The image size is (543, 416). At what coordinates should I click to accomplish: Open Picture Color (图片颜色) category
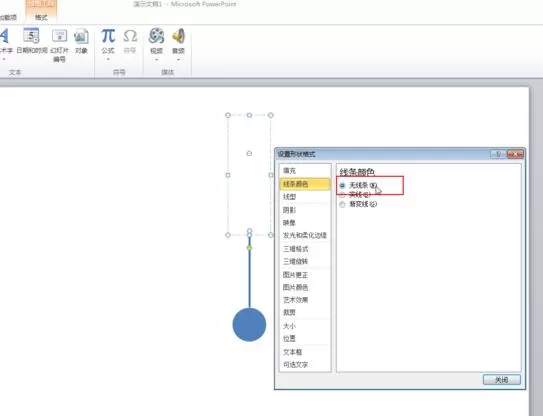[x=305, y=287]
